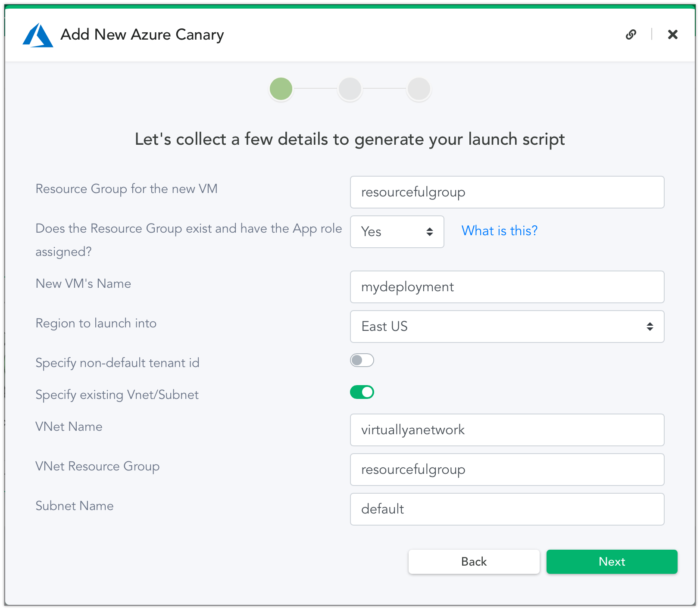
Task: Click the 'Region to launch into' label
Action: click(96, 323)
